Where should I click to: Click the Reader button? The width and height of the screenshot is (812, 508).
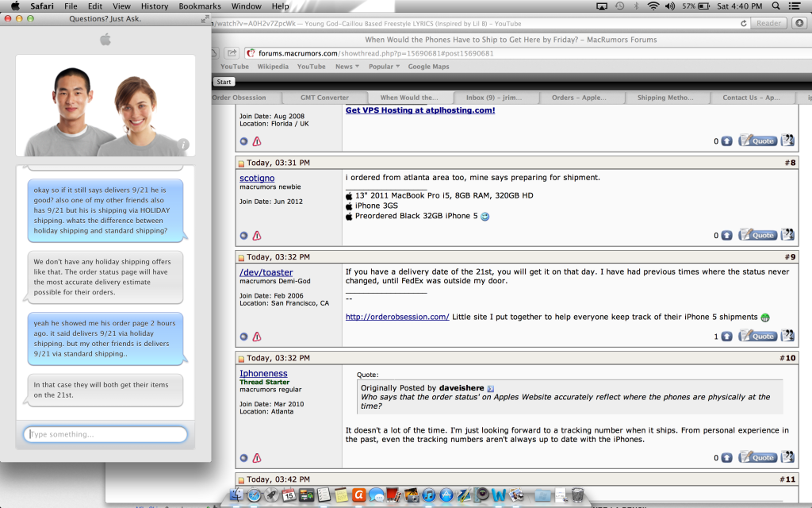(768, 23)
